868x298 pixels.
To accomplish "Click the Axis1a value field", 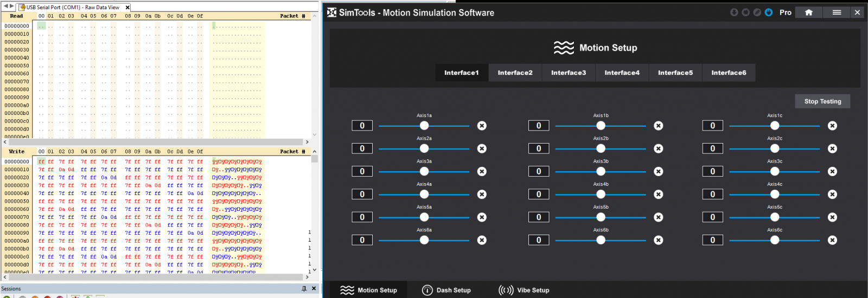I will click(362, 126).
